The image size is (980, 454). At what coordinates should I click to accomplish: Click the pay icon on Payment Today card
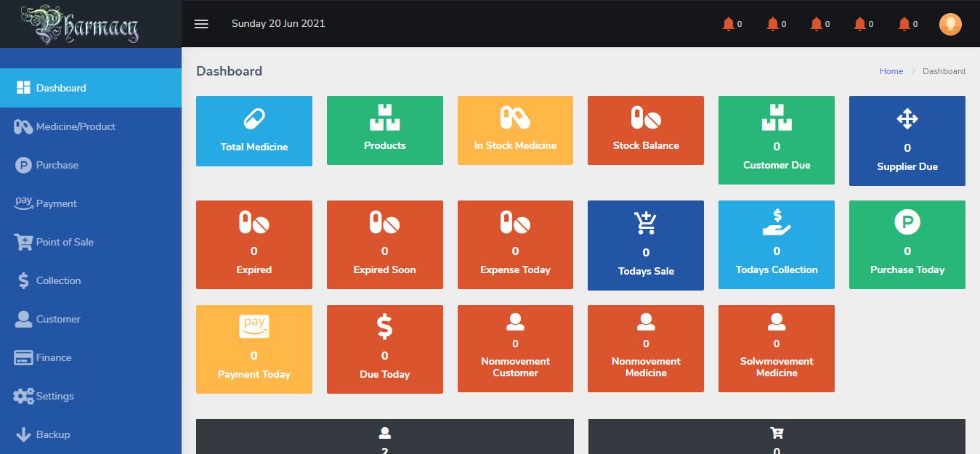coord(254,327)
